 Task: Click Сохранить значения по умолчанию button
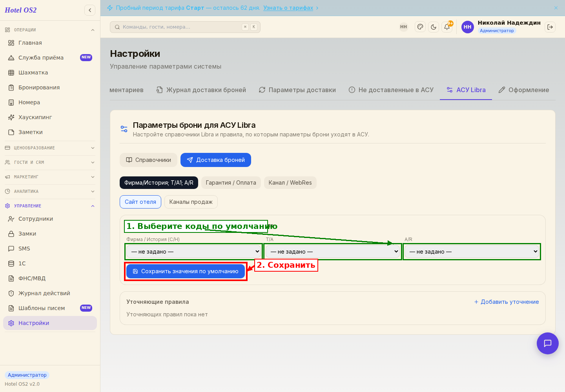[186, 271]
